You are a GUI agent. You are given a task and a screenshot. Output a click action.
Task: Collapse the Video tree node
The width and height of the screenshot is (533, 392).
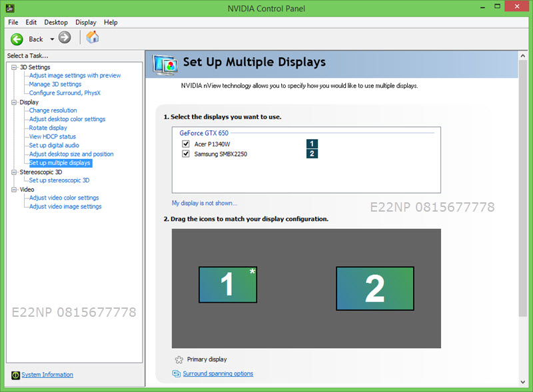coord(14,190)
